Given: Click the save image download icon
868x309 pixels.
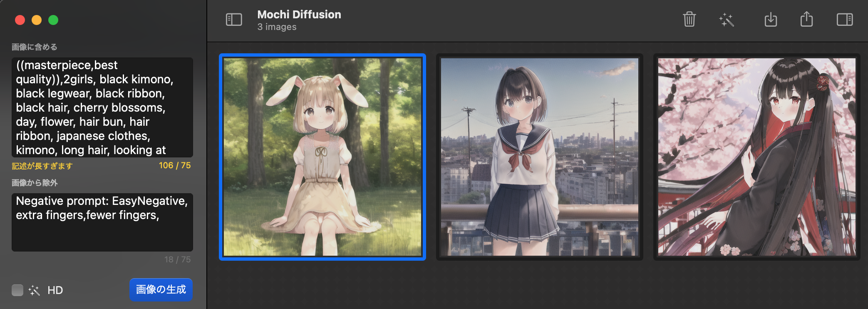Looking at the screenshot, I should [x=771, y=20].
